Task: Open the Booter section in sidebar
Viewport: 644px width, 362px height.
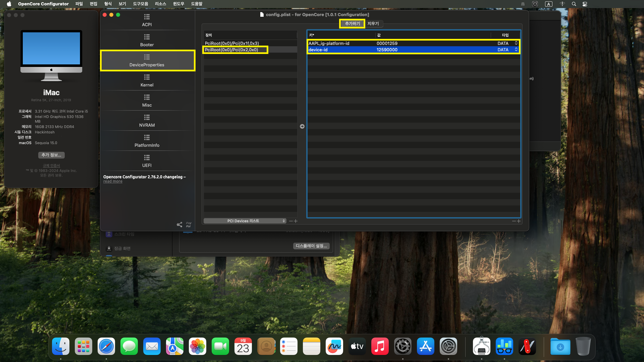Action: point(147,40)
